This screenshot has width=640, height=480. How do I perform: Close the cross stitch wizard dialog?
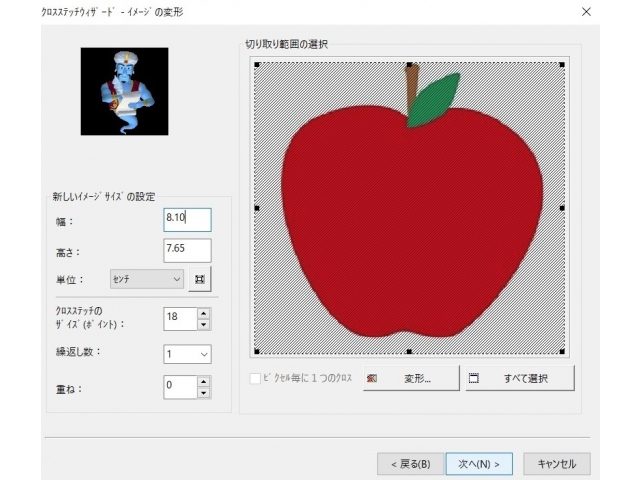pyautogui.click(x=586, y=12)
